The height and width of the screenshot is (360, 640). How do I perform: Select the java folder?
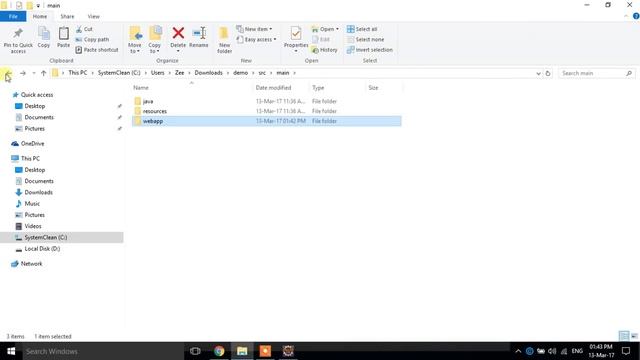click(x=266, y=101)
